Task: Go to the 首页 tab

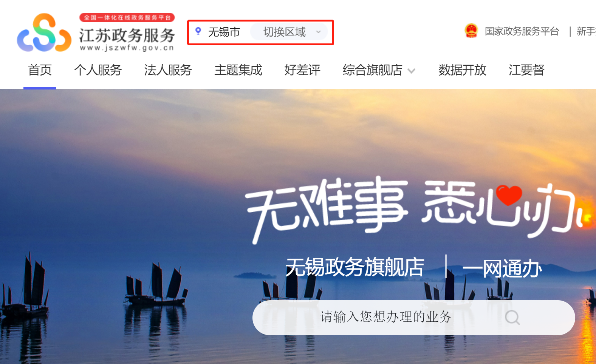Action: point(40,70)
